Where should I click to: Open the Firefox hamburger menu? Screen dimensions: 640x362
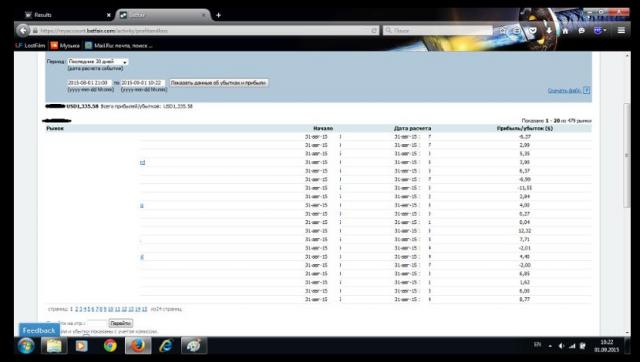[621, 30]
